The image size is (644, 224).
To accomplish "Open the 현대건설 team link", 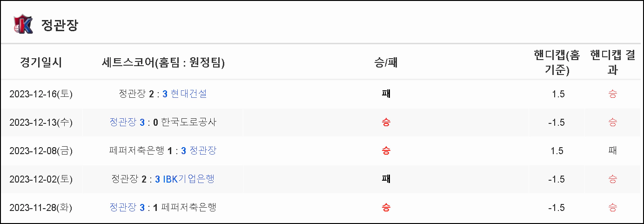I will pyautogui.click(x=188, y=94).
